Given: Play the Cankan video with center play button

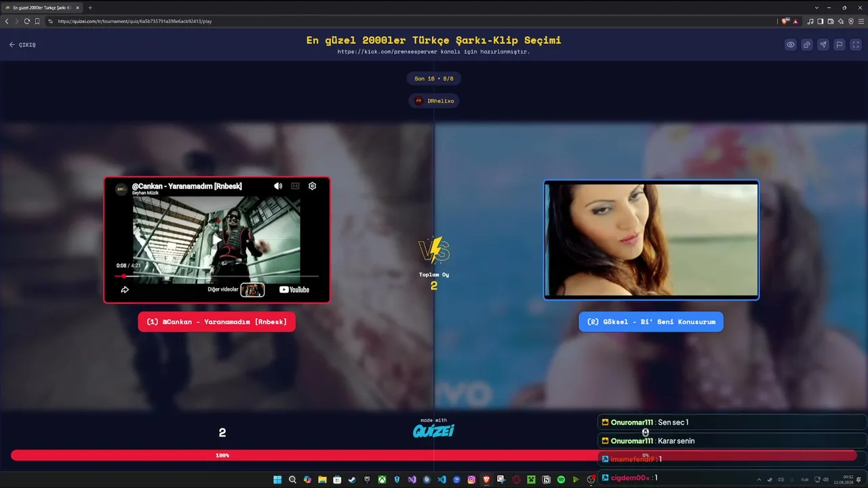Looking at the screenshot, I should [x=217, y=240].
